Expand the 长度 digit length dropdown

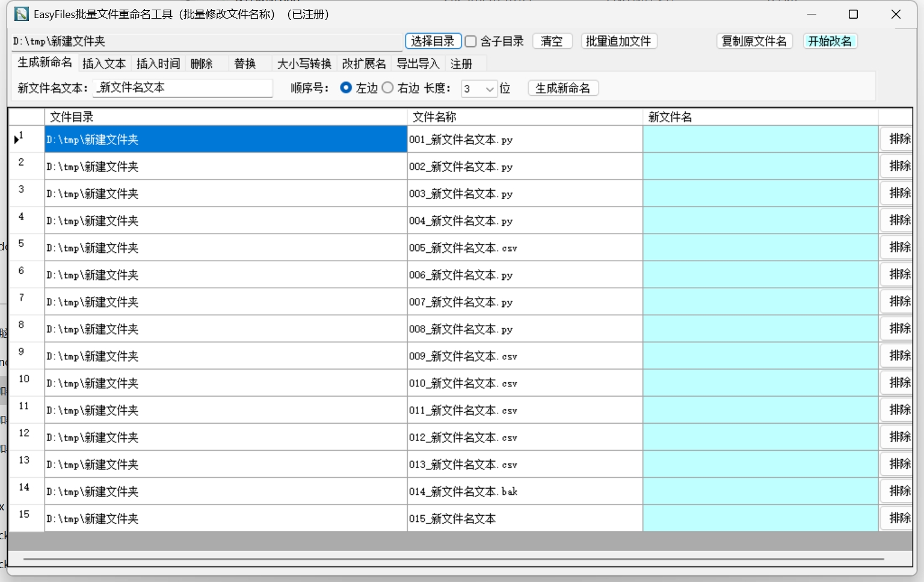490,89
